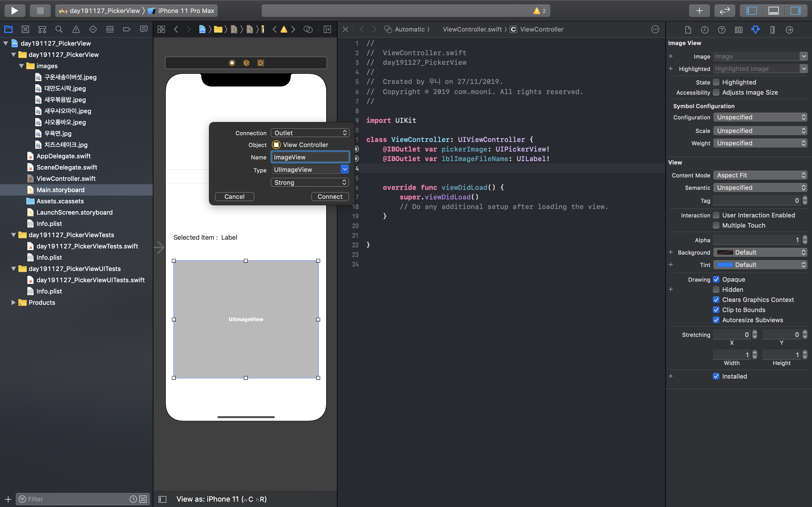The image size is (812, 507).
Task: Select the iPhone 11 Pro Max destination
Action: tap(186, 10)
